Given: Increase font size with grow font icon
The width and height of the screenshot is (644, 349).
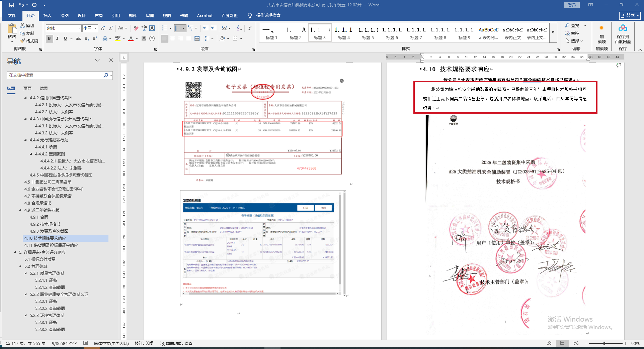Looking at the screenshot, I should click(103, 28).
